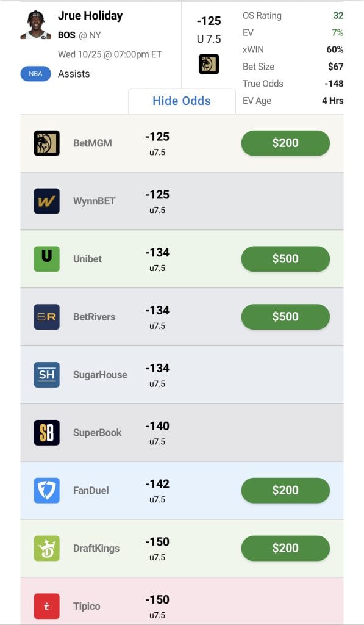Click the FanDuel shield logo icon
Screen dimensions: 364x625
pyautogui.click(x=46, y=490)
